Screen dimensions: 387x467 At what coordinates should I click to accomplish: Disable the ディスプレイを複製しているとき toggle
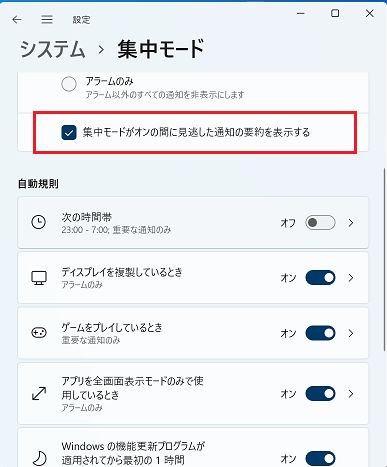tap(320, 278)
